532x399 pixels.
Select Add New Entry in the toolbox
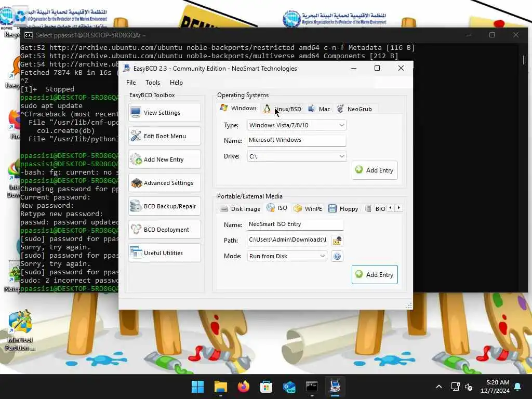pyautogui.click(x=165, y=159)
